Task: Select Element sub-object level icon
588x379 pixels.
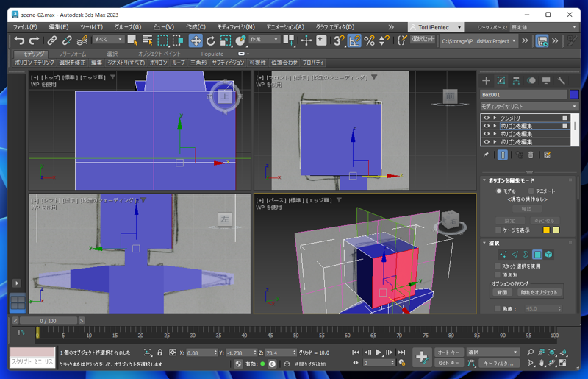Action: click(x=548, y=255)
